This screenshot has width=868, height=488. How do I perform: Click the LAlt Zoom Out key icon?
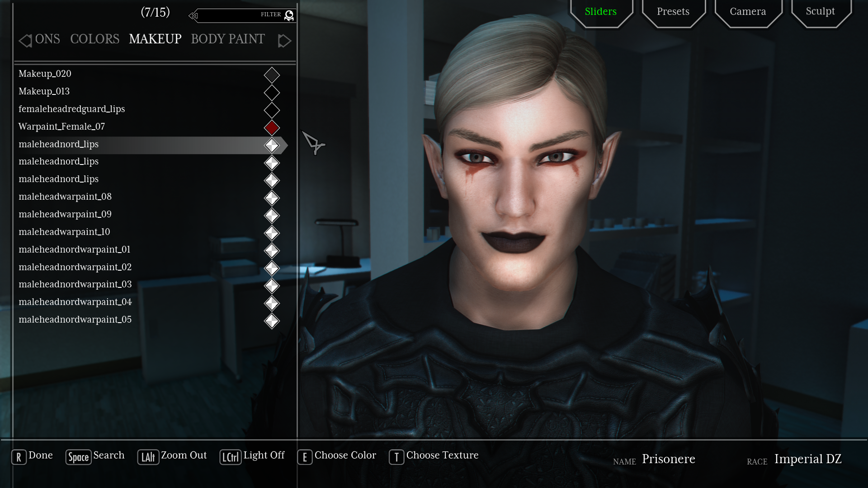coord(148,457)
